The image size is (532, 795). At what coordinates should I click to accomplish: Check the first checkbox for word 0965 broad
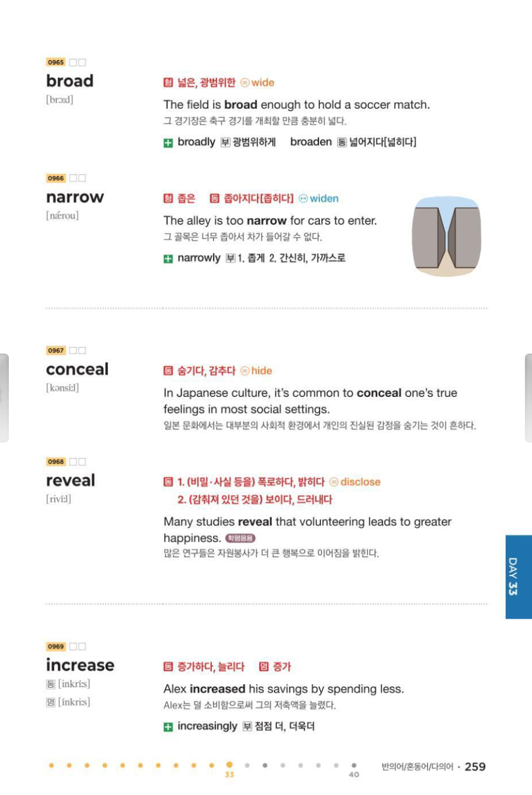73,62
